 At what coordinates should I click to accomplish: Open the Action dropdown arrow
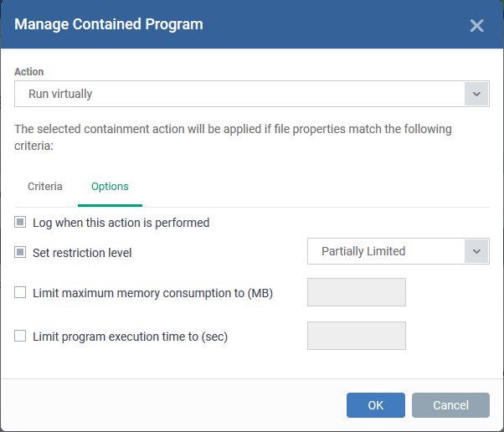click(x=476, y=94)
